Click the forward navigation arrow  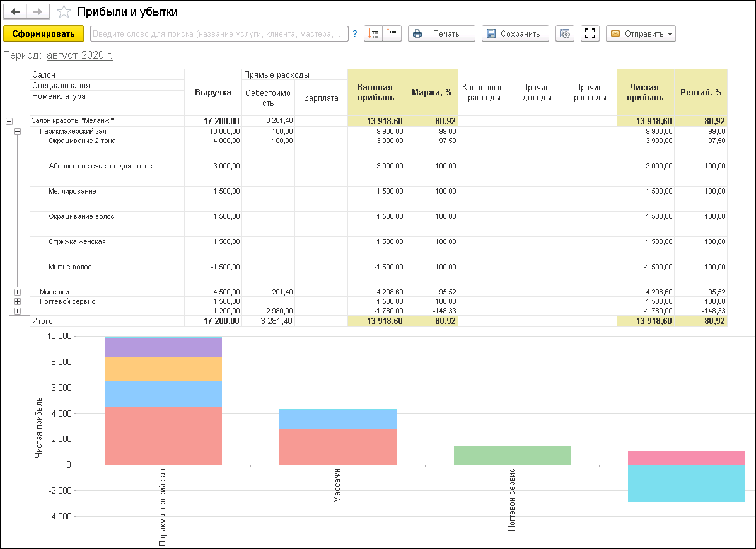click(x=38, y=12)
